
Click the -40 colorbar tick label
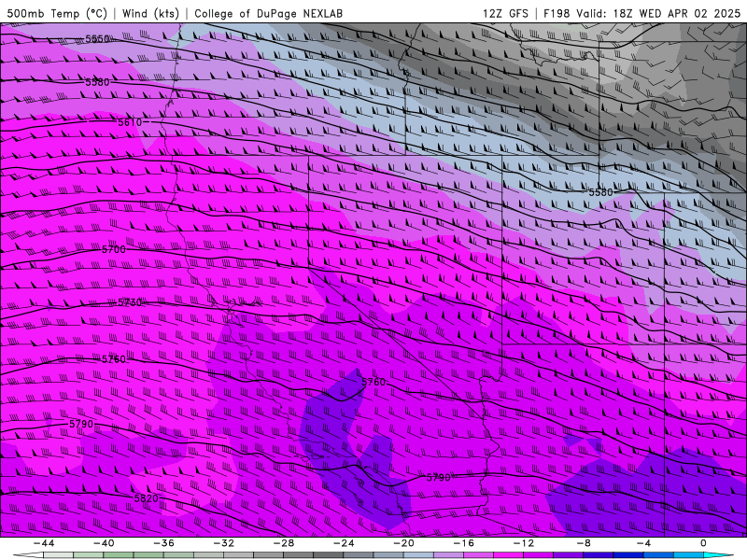pyautogui.click(x=104, y=543)
